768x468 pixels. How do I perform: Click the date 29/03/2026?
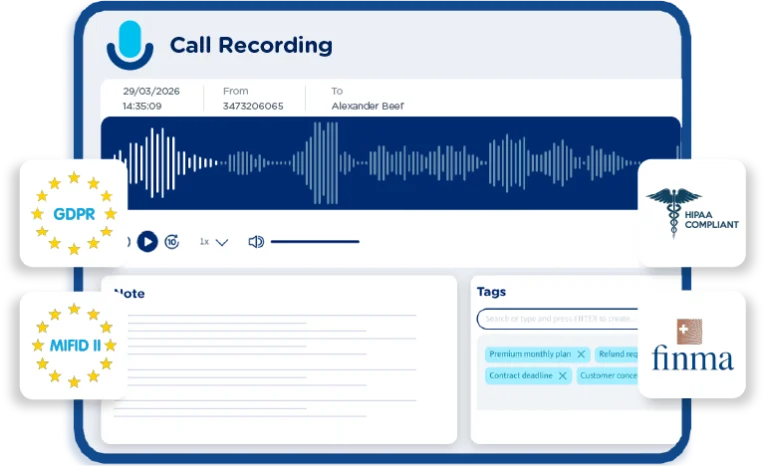(151, 91)
